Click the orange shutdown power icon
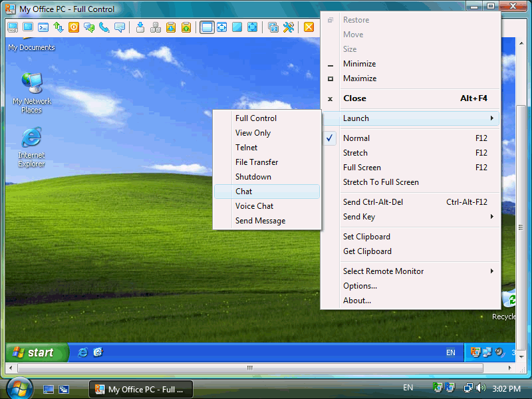The width and height of the screenshot is (532, 399). pyautogui.click(x=74, y=27)
